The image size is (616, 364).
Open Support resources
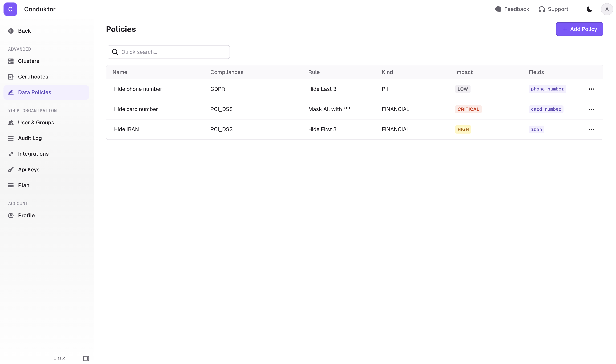[x=554, y=9]
